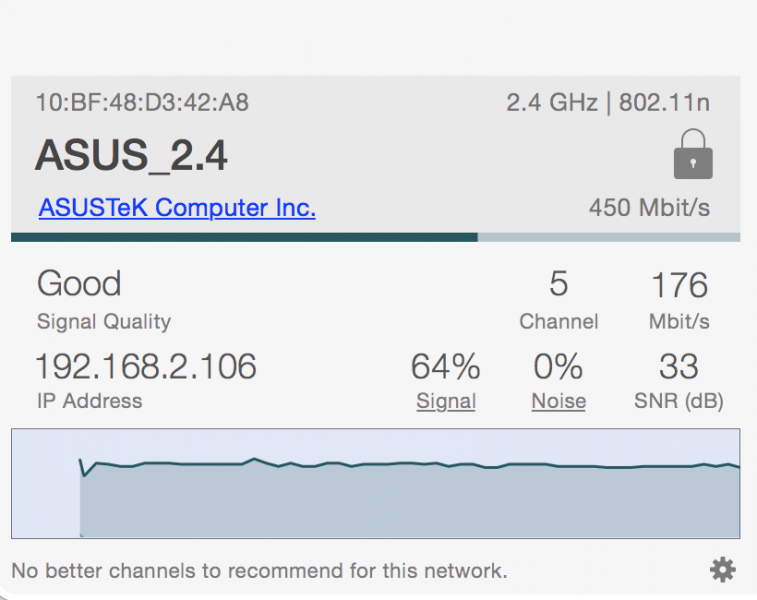Click the 450 Mbit/s max rate text

tap(649, 208)
